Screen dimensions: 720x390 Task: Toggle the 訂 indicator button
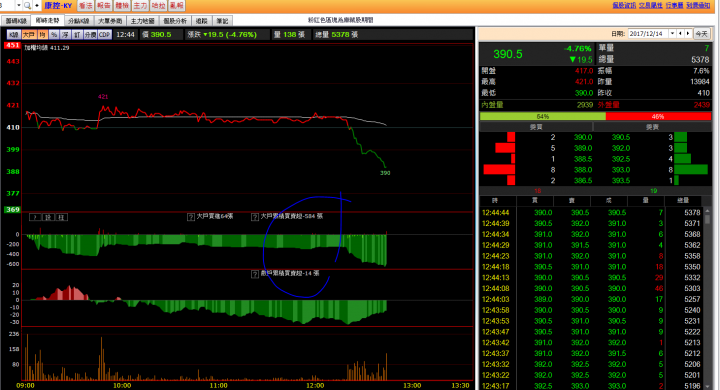(x=78, y=34)
